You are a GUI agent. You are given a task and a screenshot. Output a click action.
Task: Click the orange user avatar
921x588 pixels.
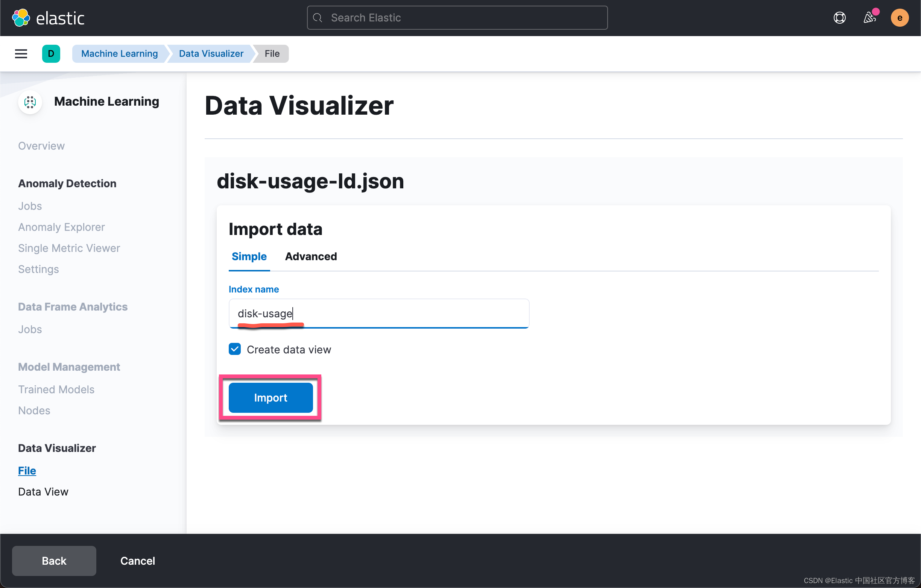[899, 18]
